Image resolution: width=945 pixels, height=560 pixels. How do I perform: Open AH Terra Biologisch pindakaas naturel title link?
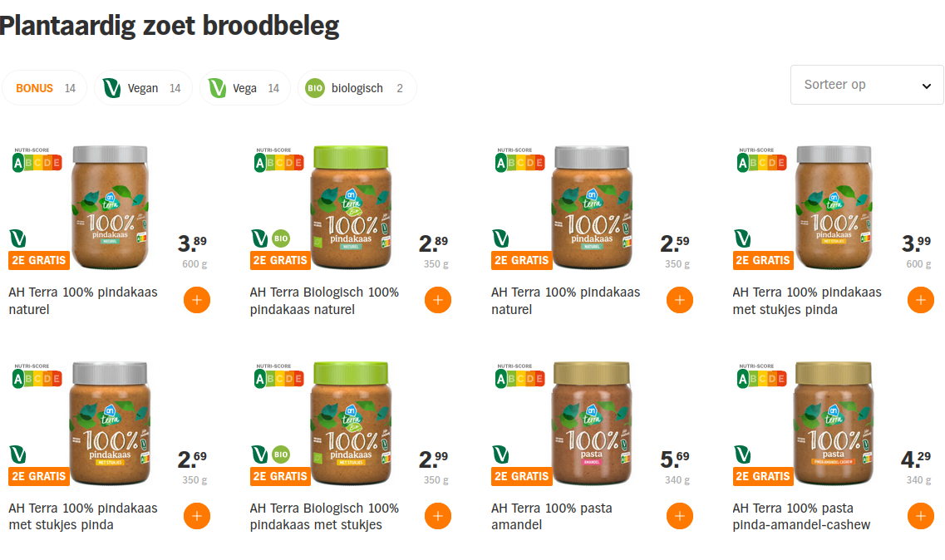point(324,301)
